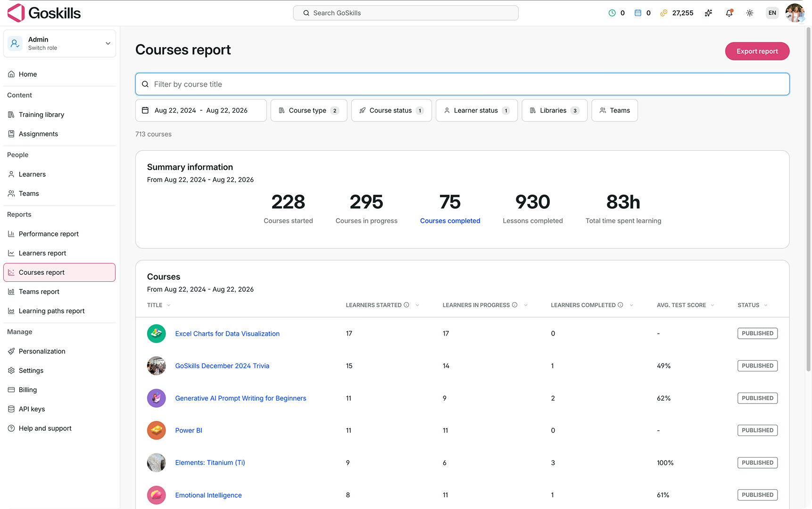Open Learners page
This screenshot has height=509, width=812.
click(x=59, y=174)
